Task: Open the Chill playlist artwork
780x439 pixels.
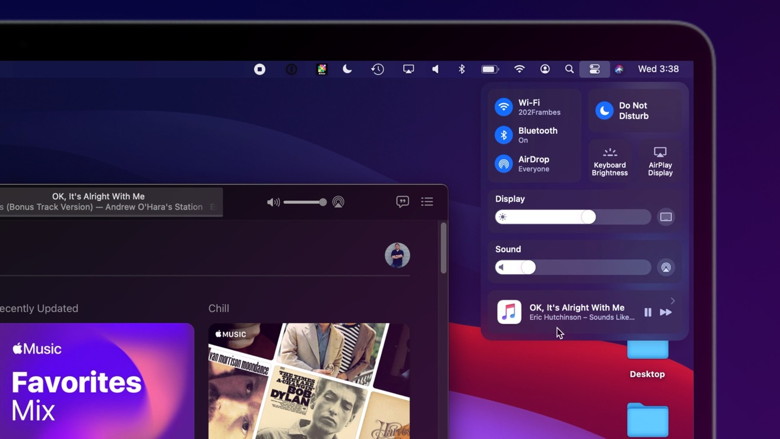Action: click(308, 380)
